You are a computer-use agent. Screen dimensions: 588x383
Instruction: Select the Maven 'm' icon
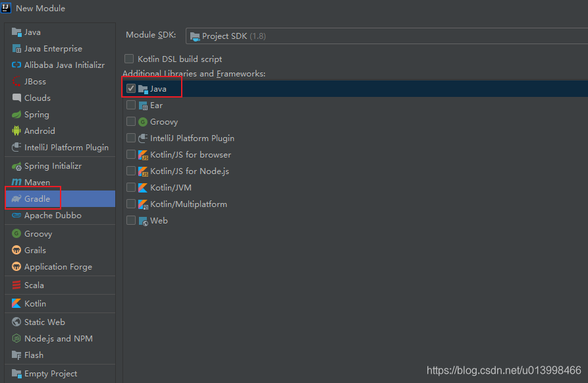[x=16, y=182]
